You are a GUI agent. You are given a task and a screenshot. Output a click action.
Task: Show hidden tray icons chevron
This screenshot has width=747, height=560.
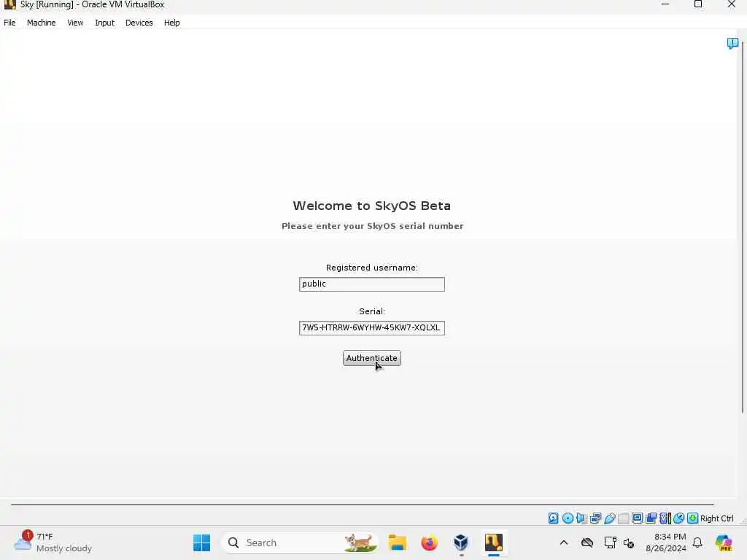click(564, 542)
